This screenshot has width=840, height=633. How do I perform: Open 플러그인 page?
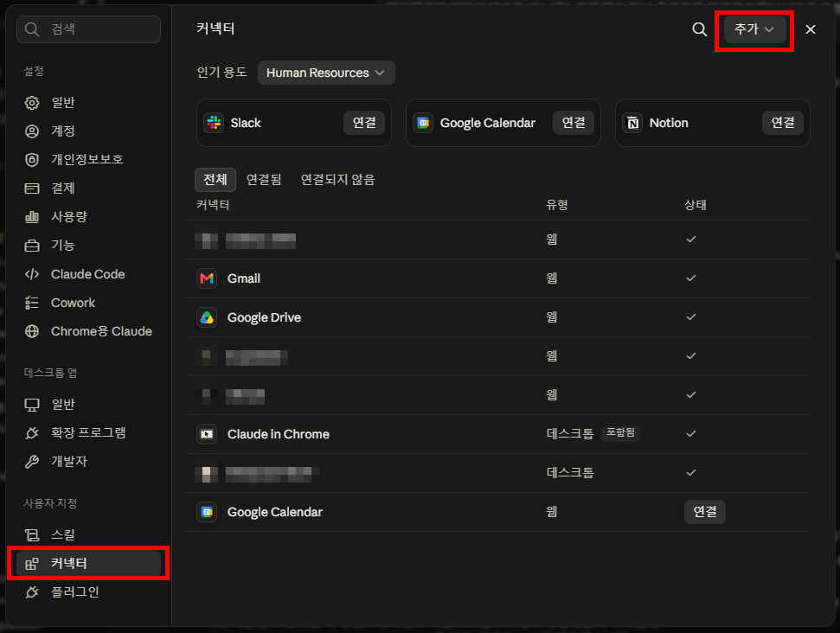[88, 591]
